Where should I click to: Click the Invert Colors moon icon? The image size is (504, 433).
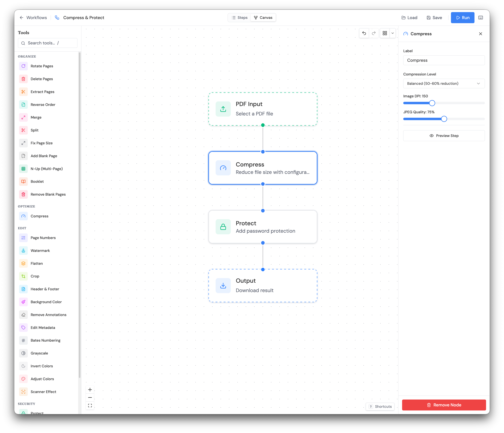tap(23, 366)
